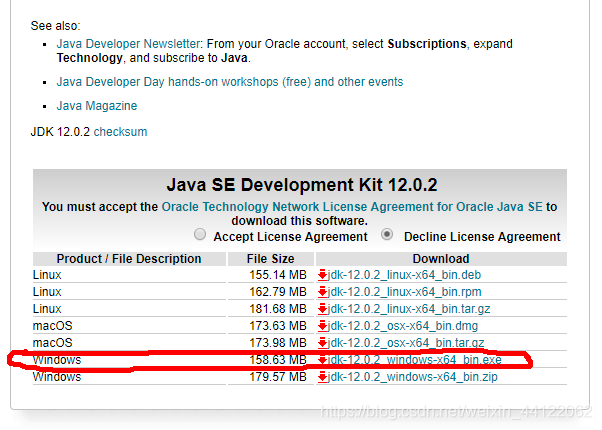The height and width of the screenshot is (430, 602).
Task: Open the Java Magazine link
Action: click(97, 106)
